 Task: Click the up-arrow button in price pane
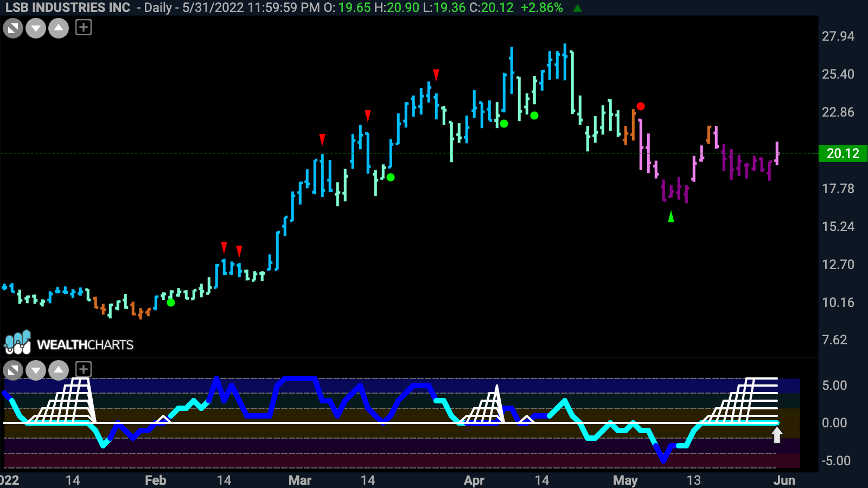point(59,28)
